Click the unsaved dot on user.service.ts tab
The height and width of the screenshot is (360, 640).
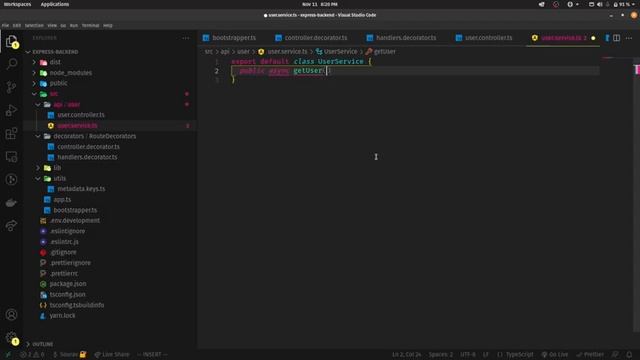[593, 38]
